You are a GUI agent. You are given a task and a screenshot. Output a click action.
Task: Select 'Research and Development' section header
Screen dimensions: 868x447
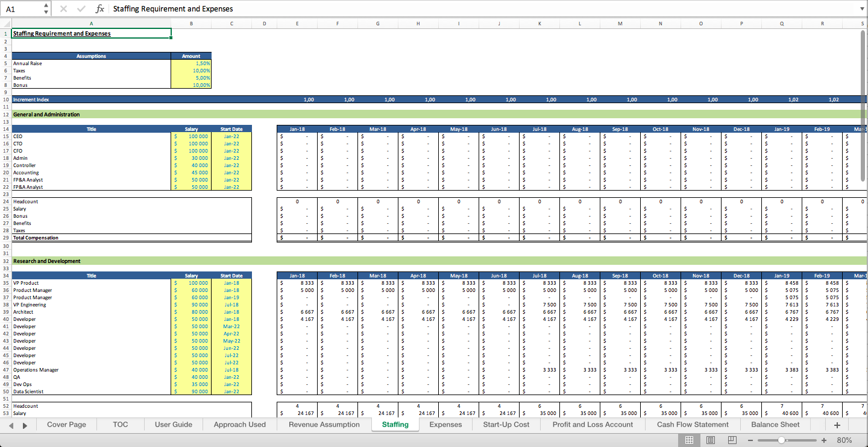91,261
